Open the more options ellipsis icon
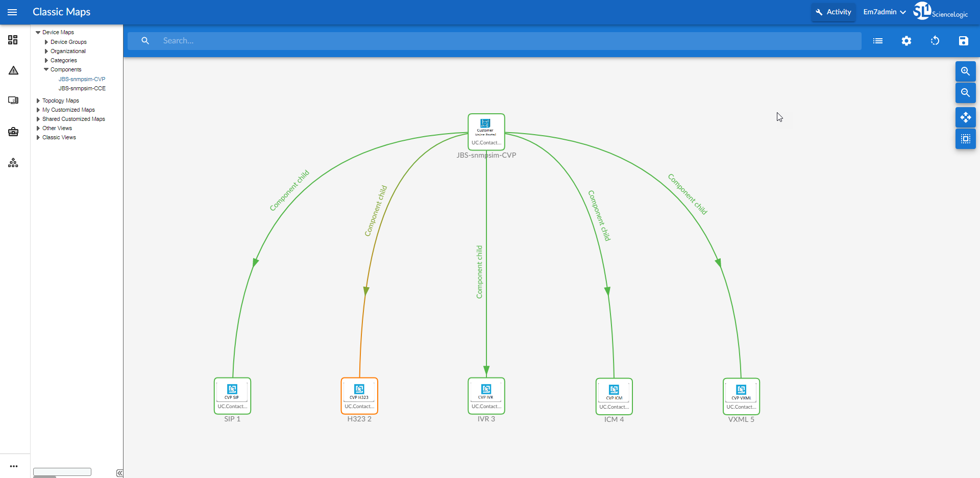The width and height of the screenshot is (980, 478). click(x=14, y=466)
